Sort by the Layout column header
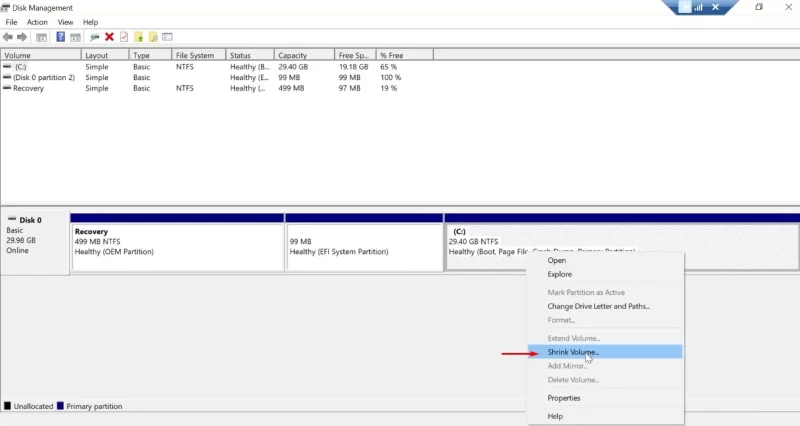 [x=105, y=55]
